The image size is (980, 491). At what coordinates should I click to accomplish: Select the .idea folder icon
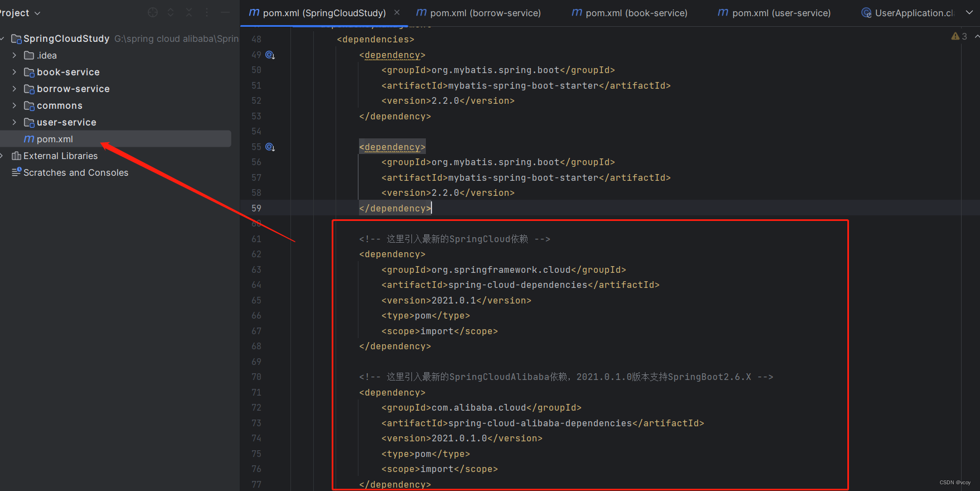point(29,55)
